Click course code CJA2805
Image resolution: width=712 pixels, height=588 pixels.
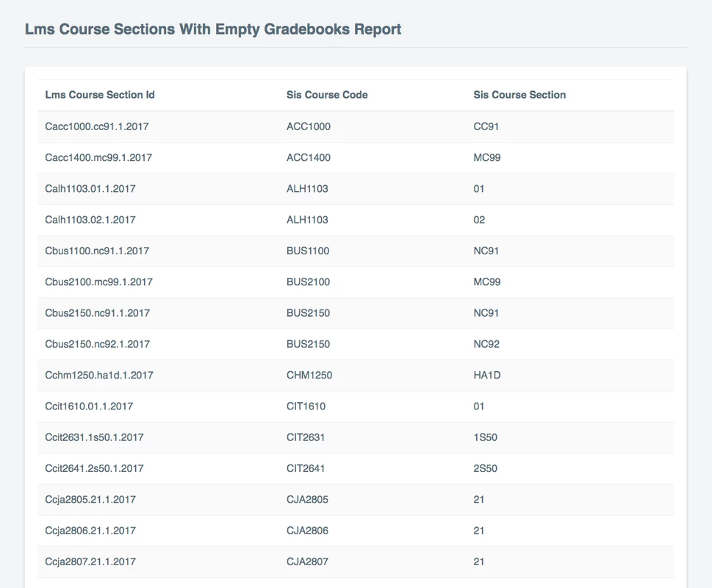(307, 500)
